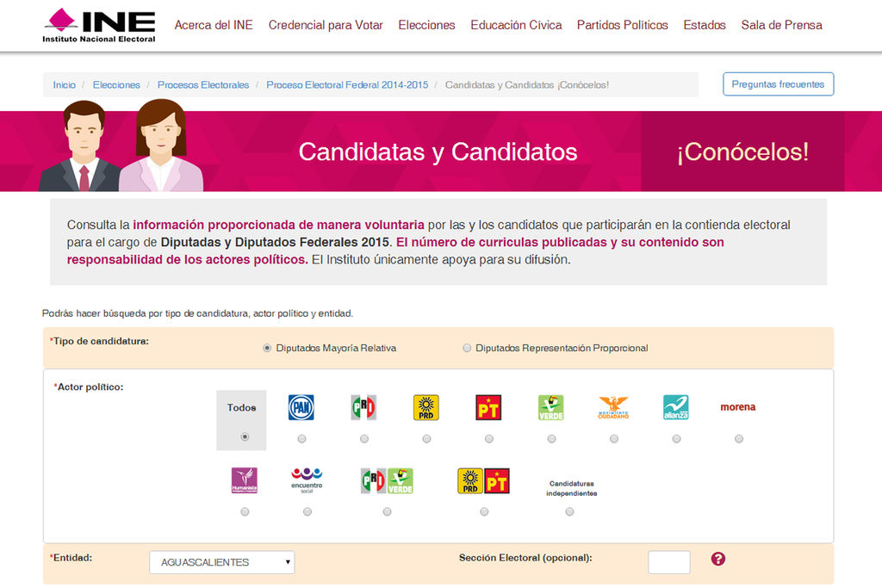
Task: Click the Nueva Alianza party logo
Action: coord(675,407)
